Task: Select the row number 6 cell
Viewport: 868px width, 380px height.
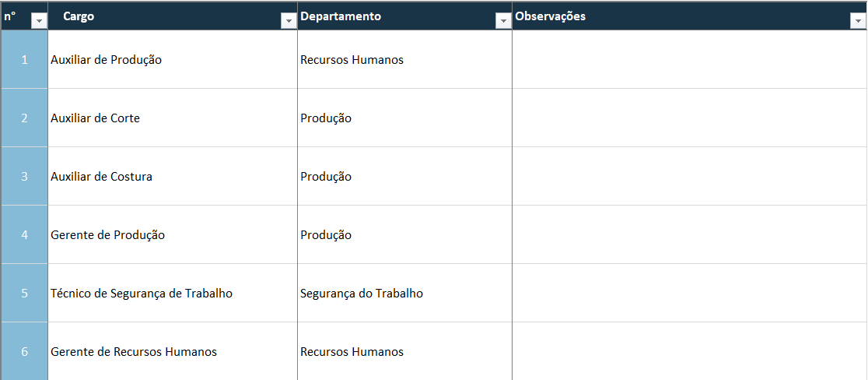Action: pos(24,351)
